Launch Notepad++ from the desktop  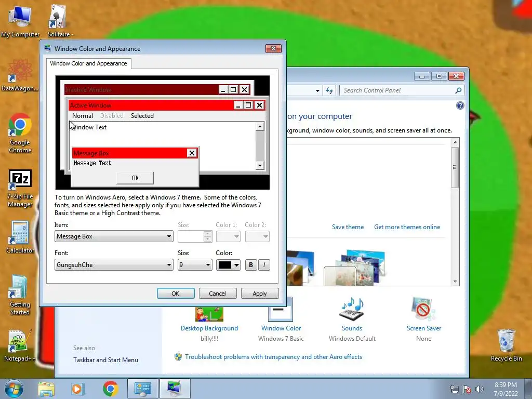(x=19, y=345)
